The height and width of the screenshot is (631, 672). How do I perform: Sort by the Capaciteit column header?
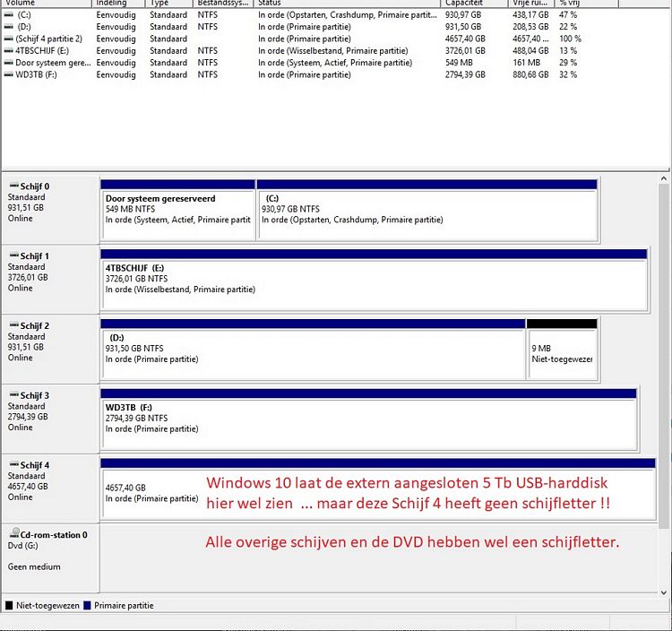pyautogui.click(x=474, y=3)
